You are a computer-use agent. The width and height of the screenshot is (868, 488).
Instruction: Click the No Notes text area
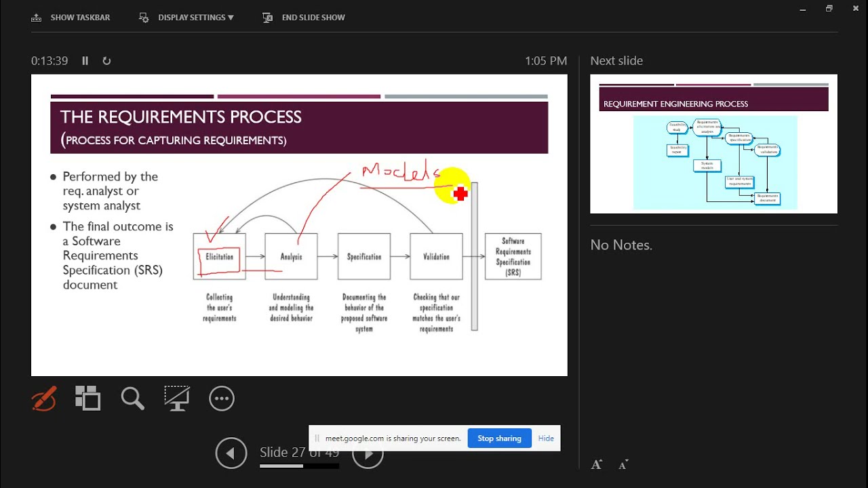coord(621,245)
